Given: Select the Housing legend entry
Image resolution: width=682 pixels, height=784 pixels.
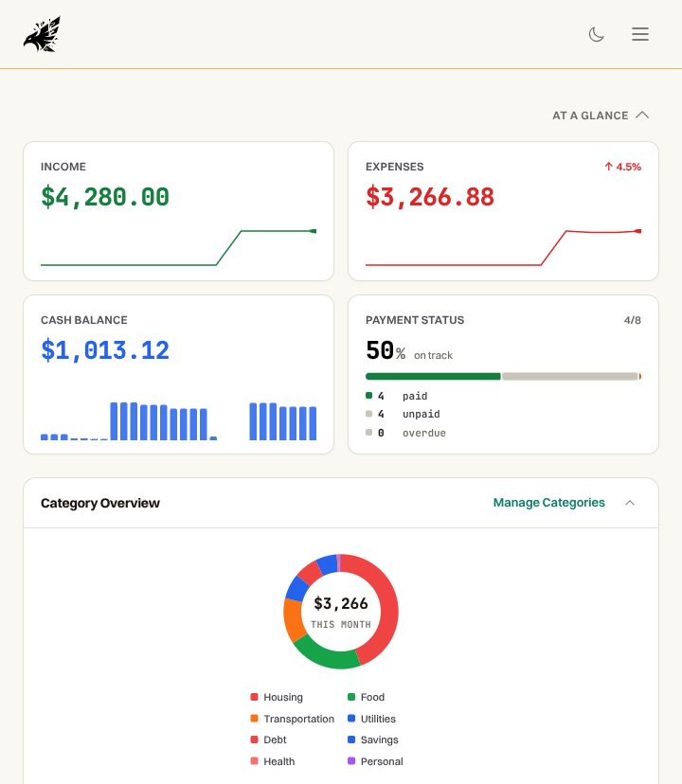Looking at the screenshot, I should [277, 697].
